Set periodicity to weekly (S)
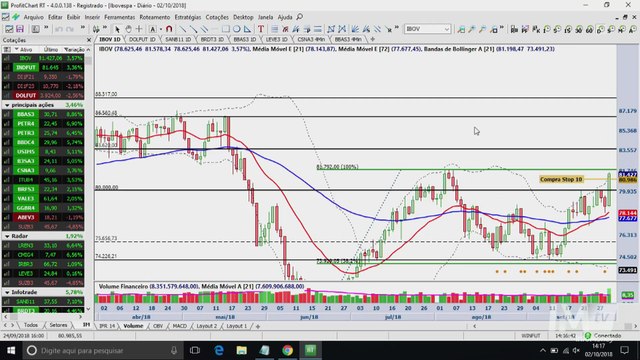Screen dimensions: 640x360 click(611, 29)
